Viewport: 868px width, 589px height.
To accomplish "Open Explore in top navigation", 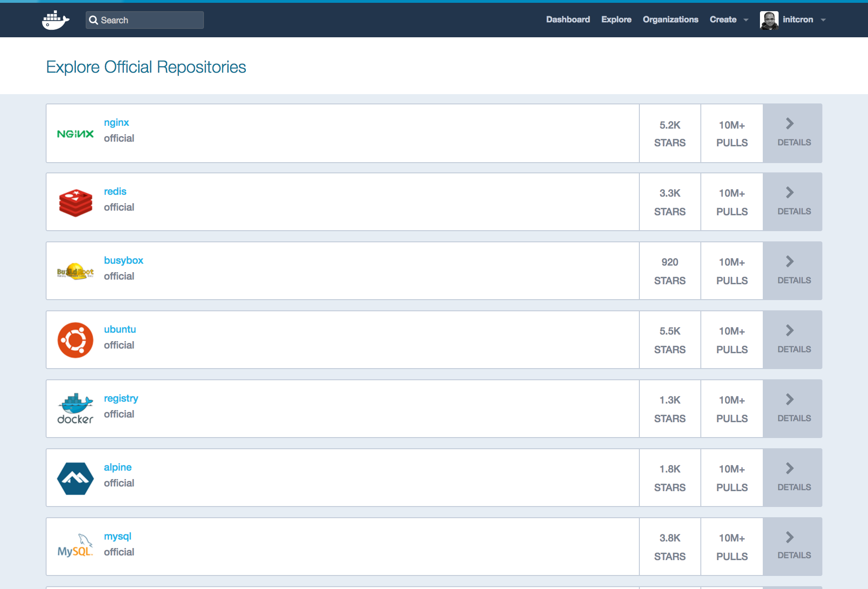I will [x=616, y=20].
